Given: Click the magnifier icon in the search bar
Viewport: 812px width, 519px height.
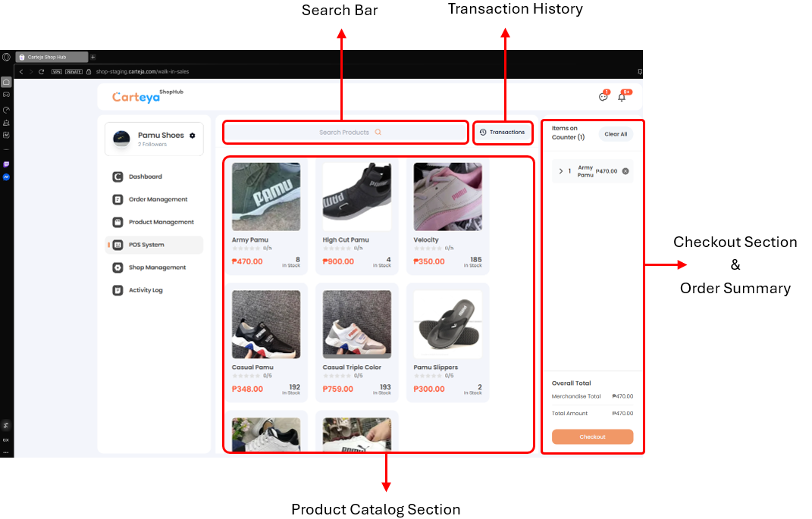Looking at the screenshot, I should (x=378, y=132).
